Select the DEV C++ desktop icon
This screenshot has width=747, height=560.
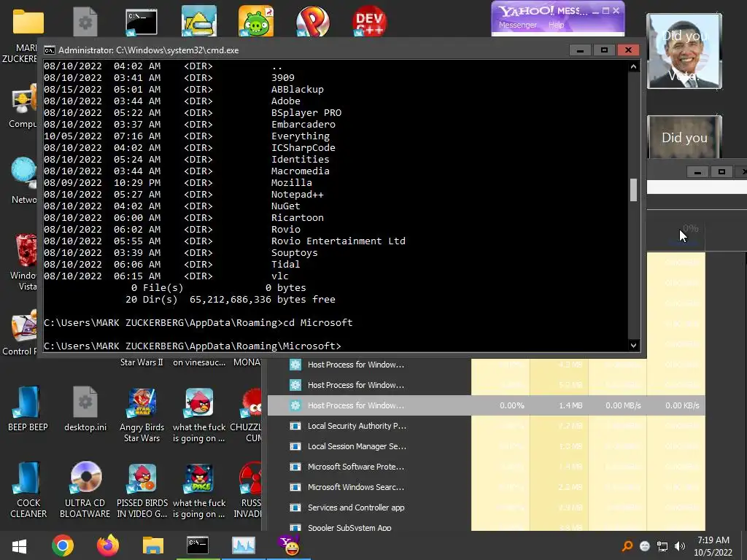[x=370, y=21]
